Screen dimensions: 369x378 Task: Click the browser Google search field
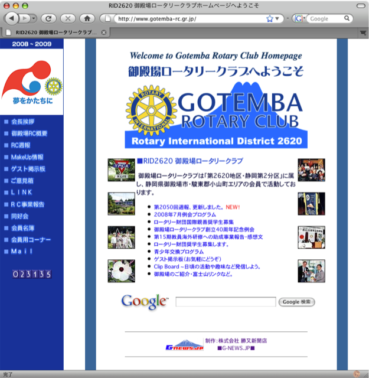coord(325,19)
